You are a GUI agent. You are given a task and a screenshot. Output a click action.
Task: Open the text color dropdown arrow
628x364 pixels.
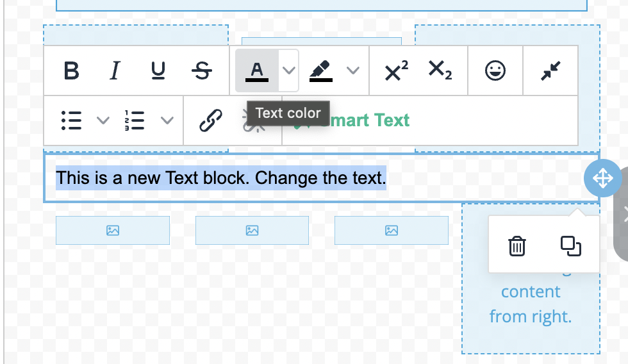tap(290, 70)
